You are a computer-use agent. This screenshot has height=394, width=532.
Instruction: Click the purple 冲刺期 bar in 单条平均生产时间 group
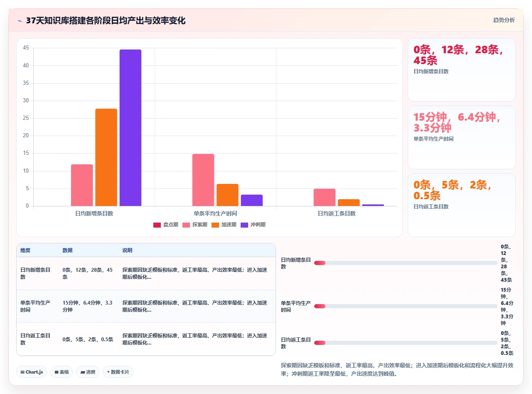click(x=251, y=200)
